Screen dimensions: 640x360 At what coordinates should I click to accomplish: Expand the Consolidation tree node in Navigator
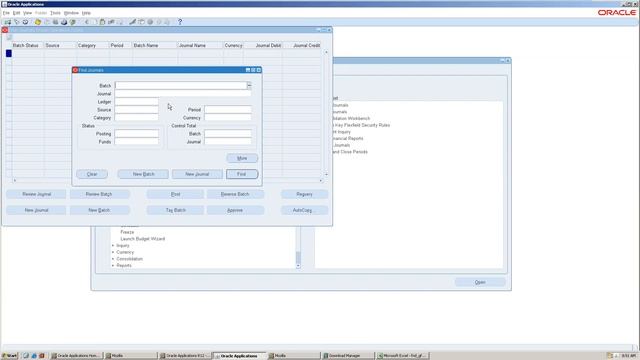[113, 259]
